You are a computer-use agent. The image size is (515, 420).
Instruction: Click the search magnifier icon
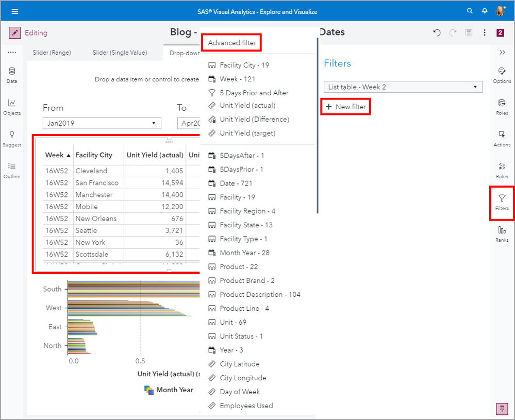[x=469, y=11]
